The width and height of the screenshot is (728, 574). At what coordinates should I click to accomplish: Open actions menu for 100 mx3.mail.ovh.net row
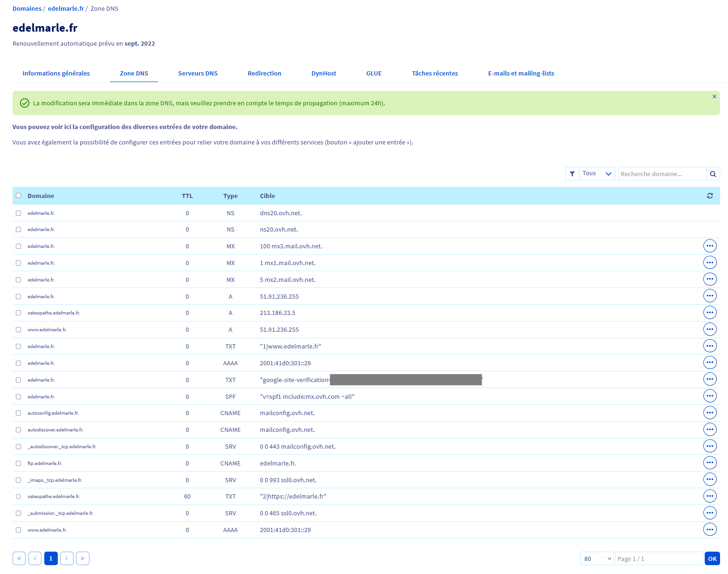[709, 246]
